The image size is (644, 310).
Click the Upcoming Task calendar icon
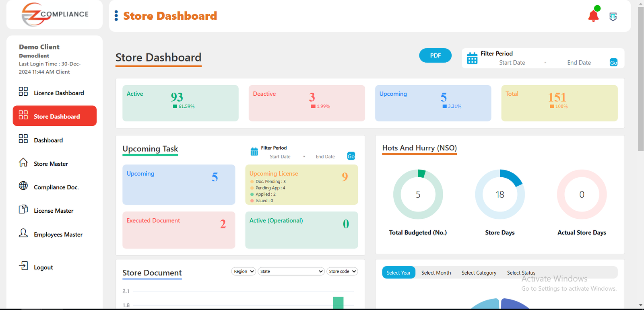tap(254, 152)
